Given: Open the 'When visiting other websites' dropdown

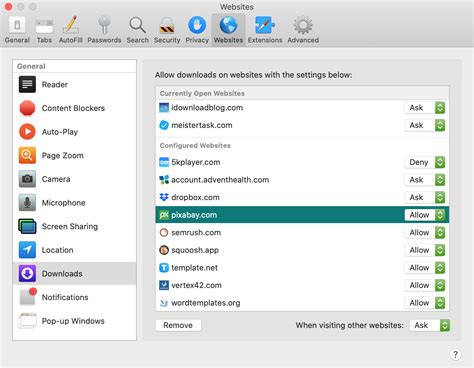Looking at the screenshot, I should tap(430, 325).
